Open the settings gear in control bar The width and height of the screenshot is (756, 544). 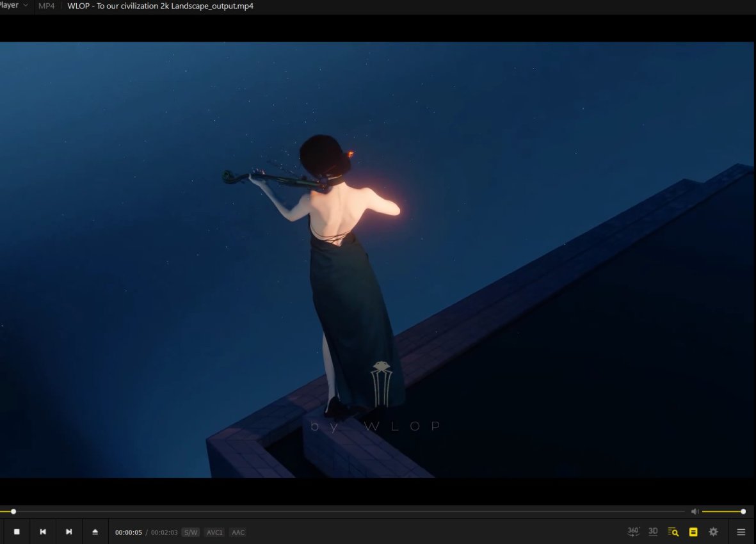714,532
